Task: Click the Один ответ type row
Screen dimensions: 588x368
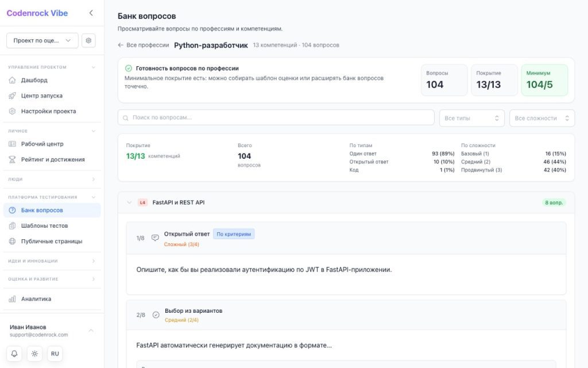Action: click(402, 154)
